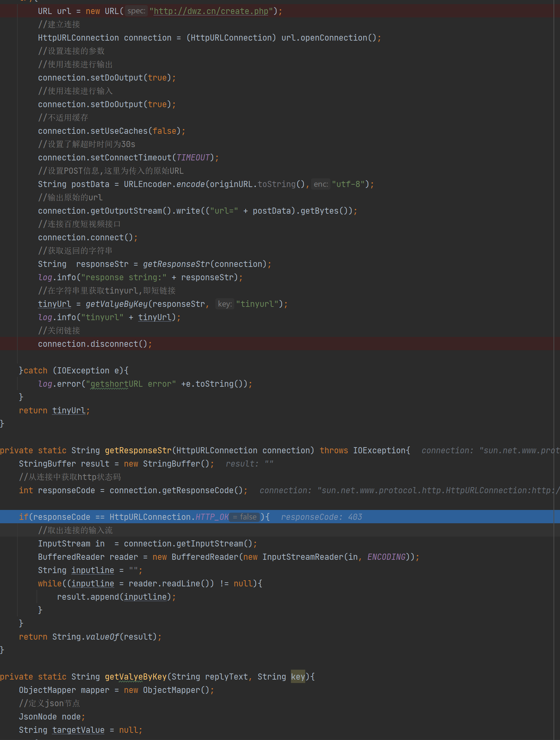560x740 pixels.
Task: Click the throws keyword
Action: point(334,451)
